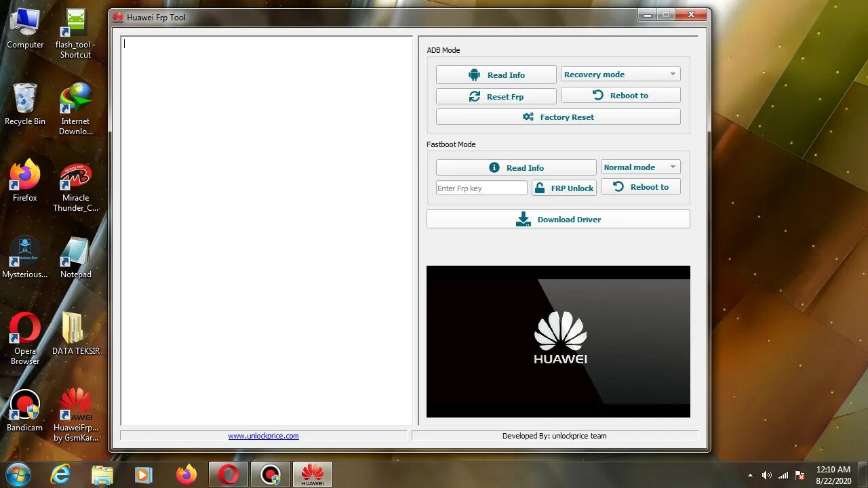
Task: Open File Explorer from taskbar
Action: pos(102,474)
